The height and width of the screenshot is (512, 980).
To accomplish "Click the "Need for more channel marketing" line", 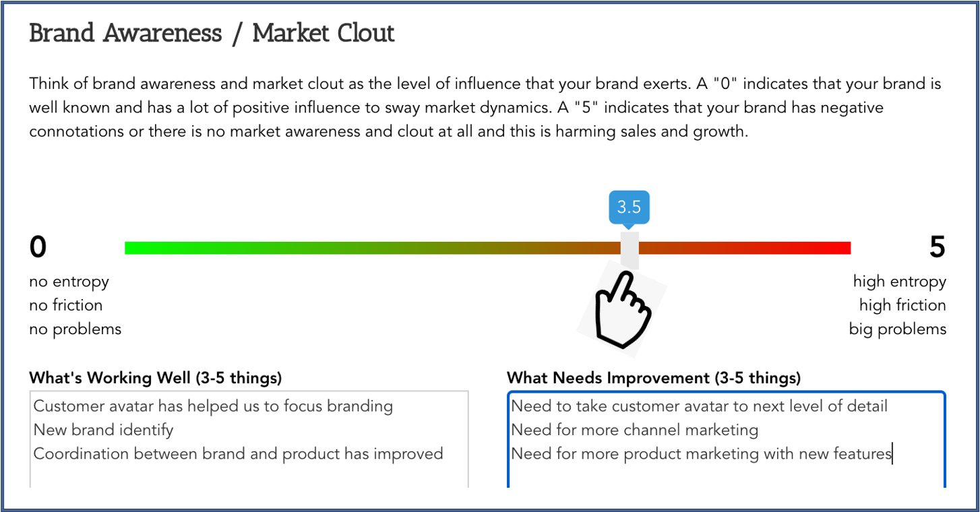I will [x=634, y=430].
